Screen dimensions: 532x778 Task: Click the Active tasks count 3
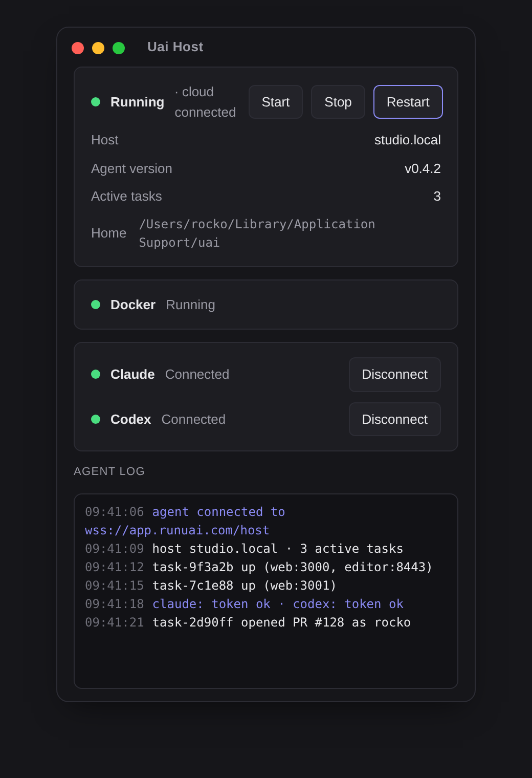coord(437,196)
